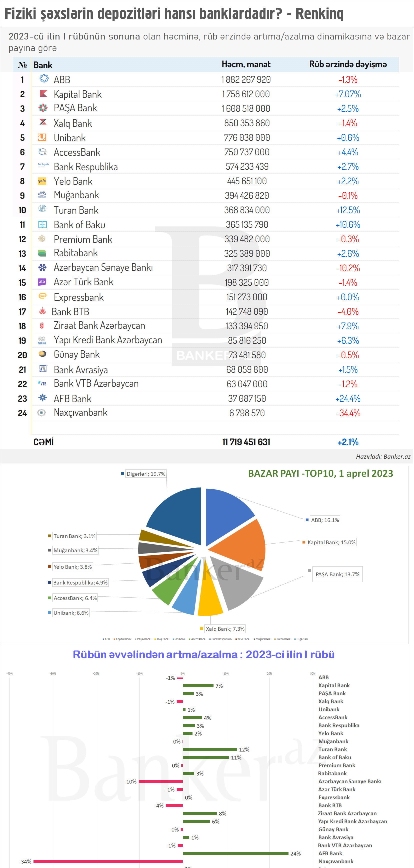Screen dimensions: 414x868
Task: Click the Naxçıvanbank row name
Action: pos(80,412)
